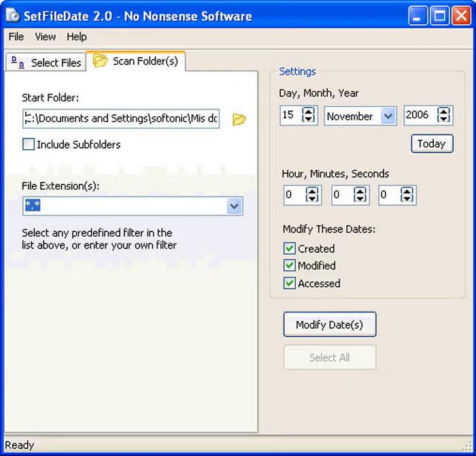476x456 pixels.
Task: Increase the day value with up arrow
Action: pyautogui.click(x=309, y=111)
